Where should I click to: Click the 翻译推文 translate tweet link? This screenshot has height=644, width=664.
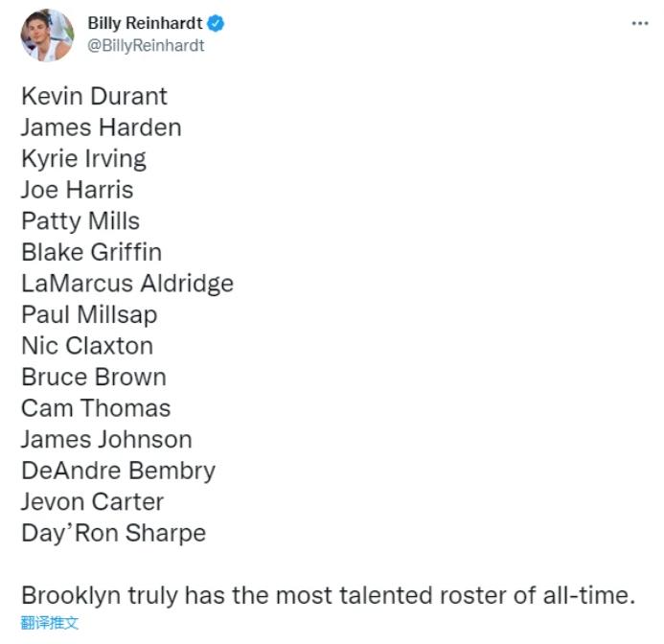[50, 622]
